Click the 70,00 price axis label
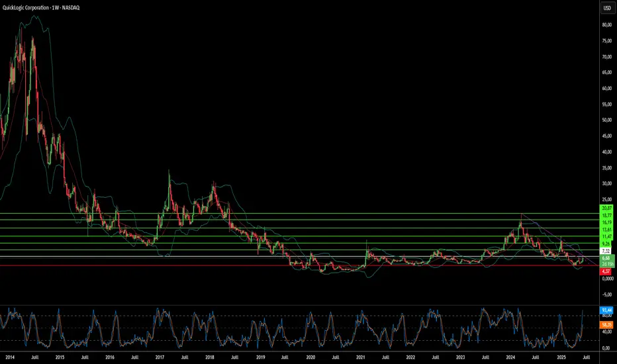 (607, 57)
